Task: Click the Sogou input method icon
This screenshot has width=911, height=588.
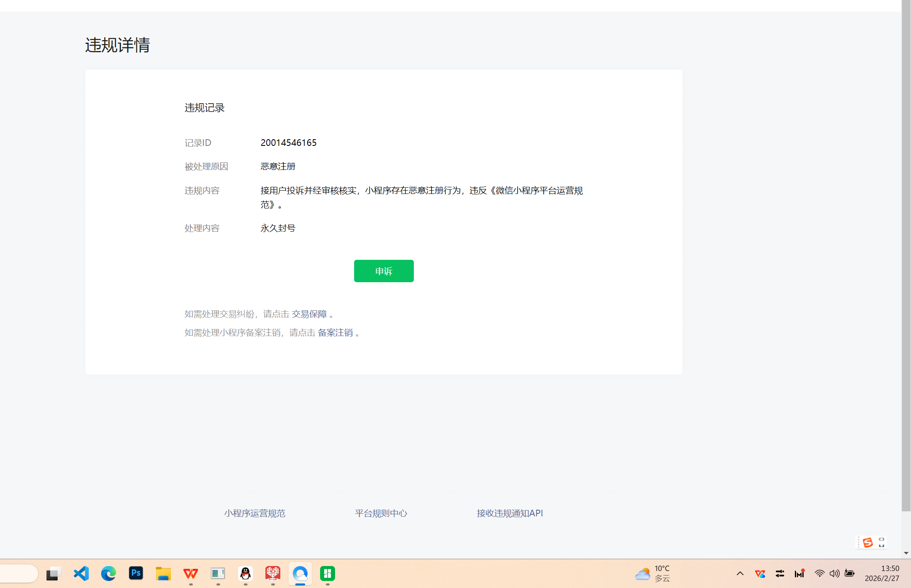Action: click(867, 542)
